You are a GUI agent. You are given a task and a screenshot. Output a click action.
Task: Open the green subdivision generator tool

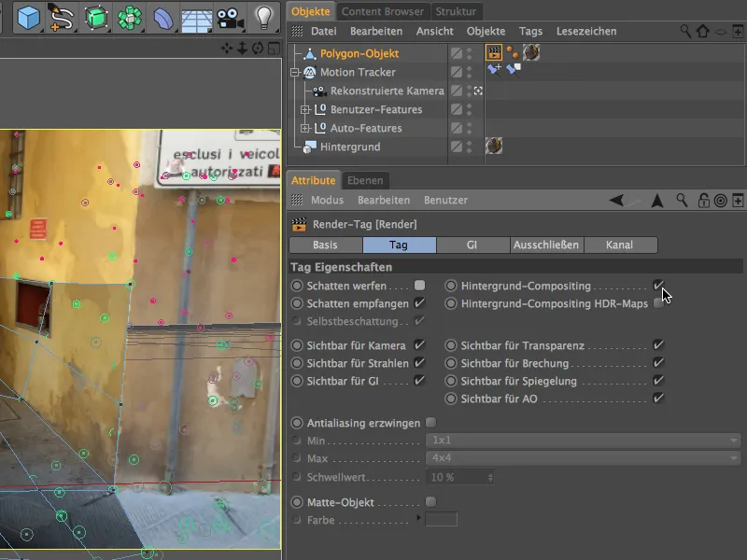pos(96,18)
